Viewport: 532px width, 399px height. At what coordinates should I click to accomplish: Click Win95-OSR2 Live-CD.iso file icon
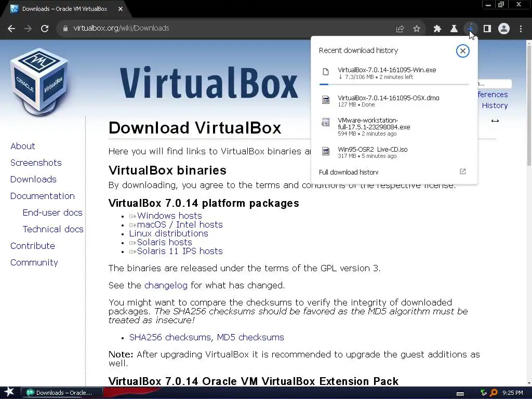[326, 151]
